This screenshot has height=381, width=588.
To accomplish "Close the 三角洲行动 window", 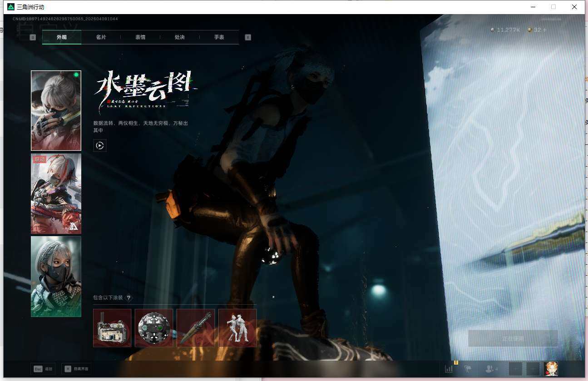I will point(574,7).
